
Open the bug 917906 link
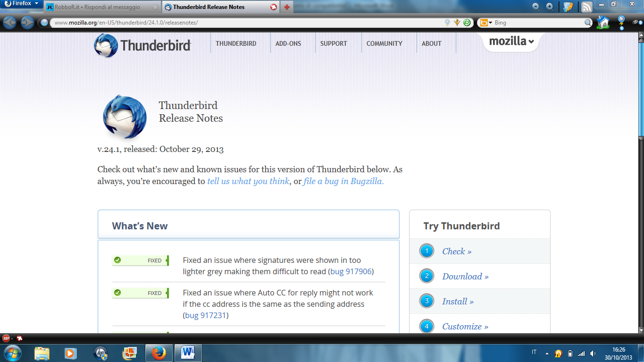pyautogui.click(x=351, y=272)
